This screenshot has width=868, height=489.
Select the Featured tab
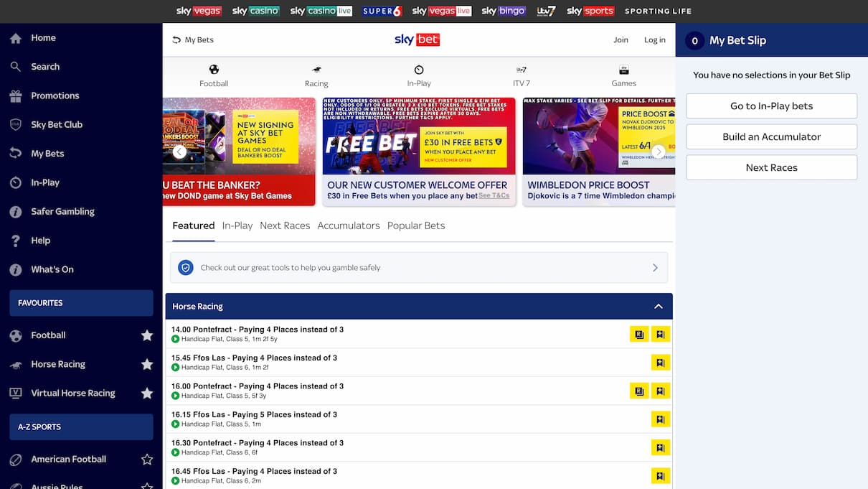[x=194, y=225]
